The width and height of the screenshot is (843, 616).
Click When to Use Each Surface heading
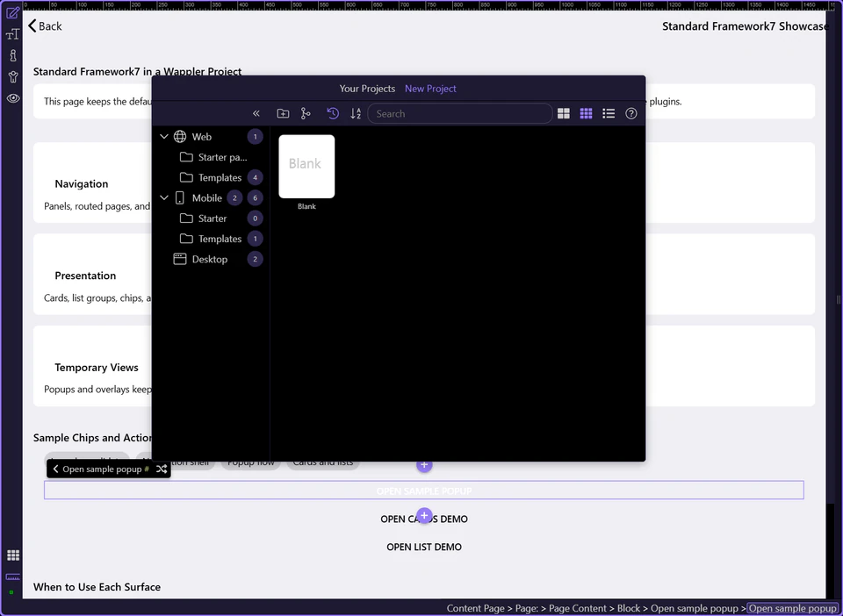[x=97, y=587]
